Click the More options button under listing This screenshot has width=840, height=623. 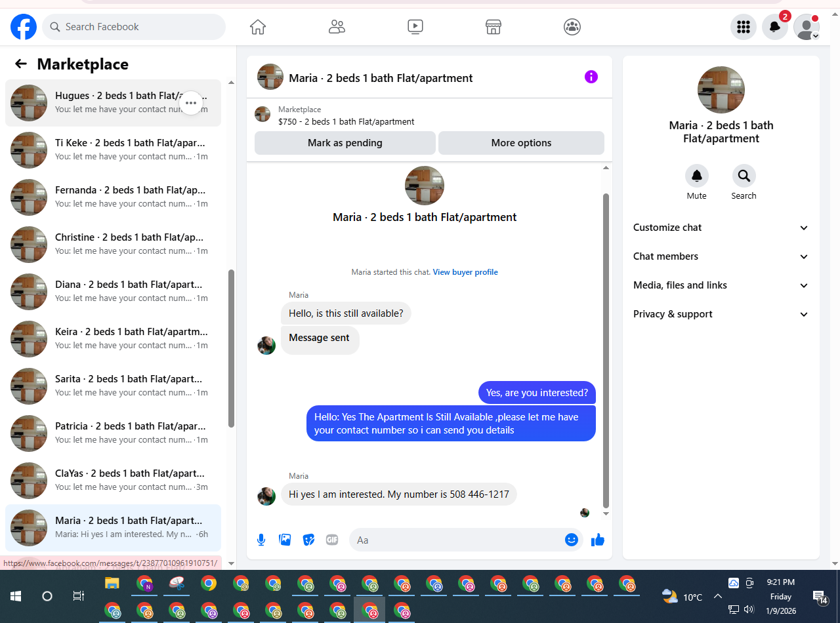pos(521,143)
